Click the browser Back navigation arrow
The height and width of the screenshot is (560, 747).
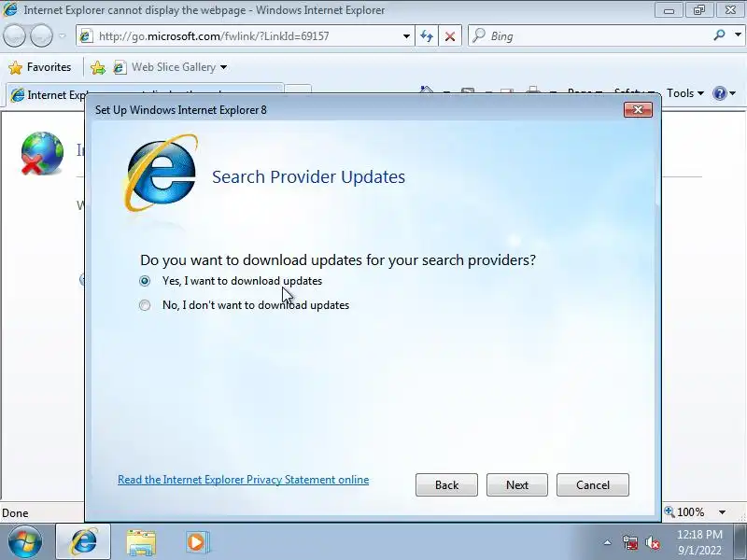click(x=14, y=35)
